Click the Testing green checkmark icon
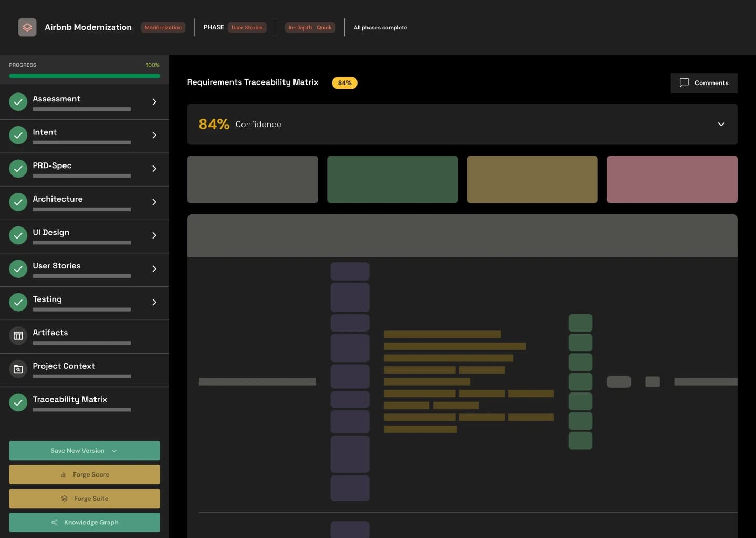The width and height of the screenshot is (756, 538). pyautogui.click(x=18, y=303)
